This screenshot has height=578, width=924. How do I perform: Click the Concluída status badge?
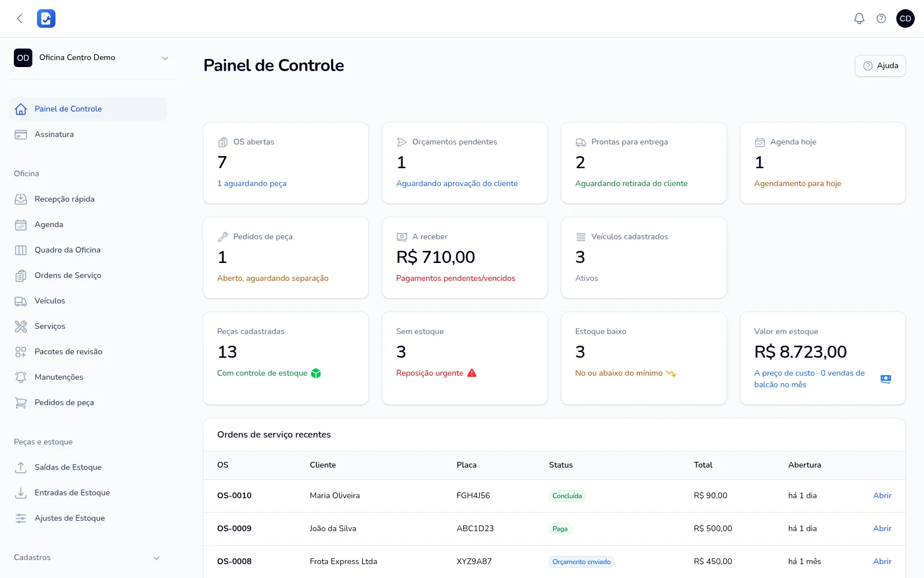pos(567,496)
